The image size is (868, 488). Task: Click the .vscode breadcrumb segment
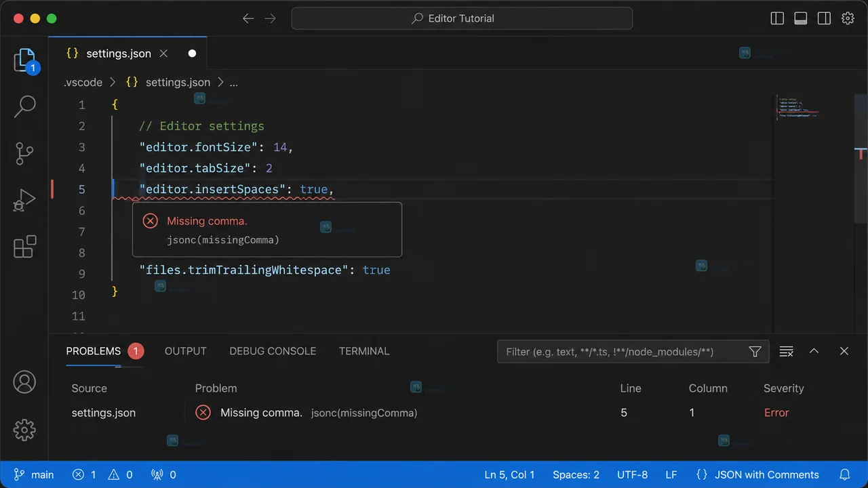point(83,82)
